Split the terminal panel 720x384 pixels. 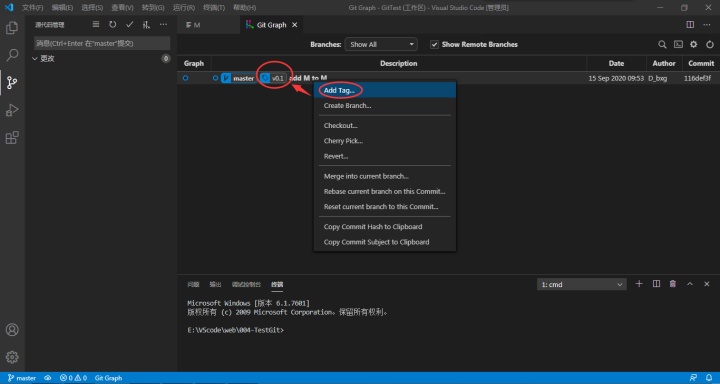[x=656, y=284]
